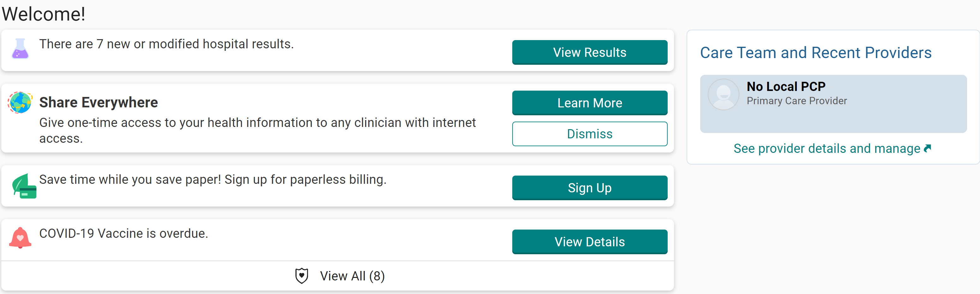View Details for overdue COVID-19 vaccine
Viewport: 980px width, 294px height.
coord(589,242)
